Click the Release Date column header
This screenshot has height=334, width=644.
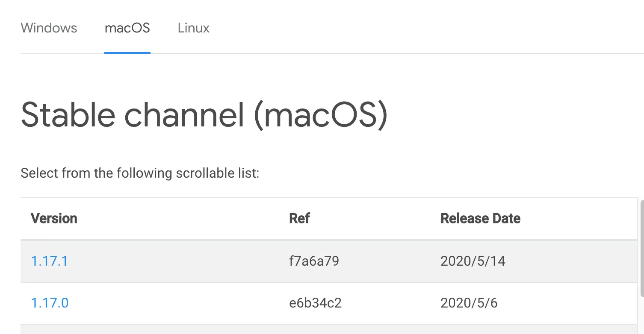(480, 218)
